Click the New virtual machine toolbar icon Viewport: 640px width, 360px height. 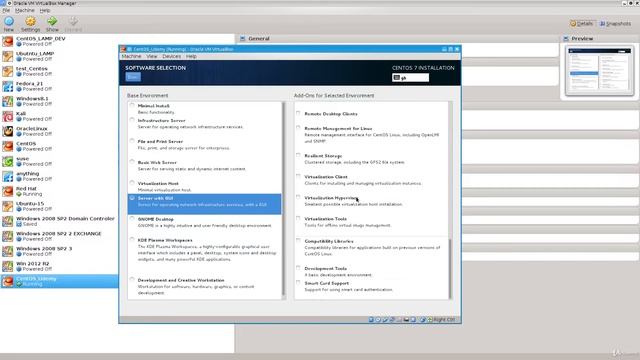[9, 21]
